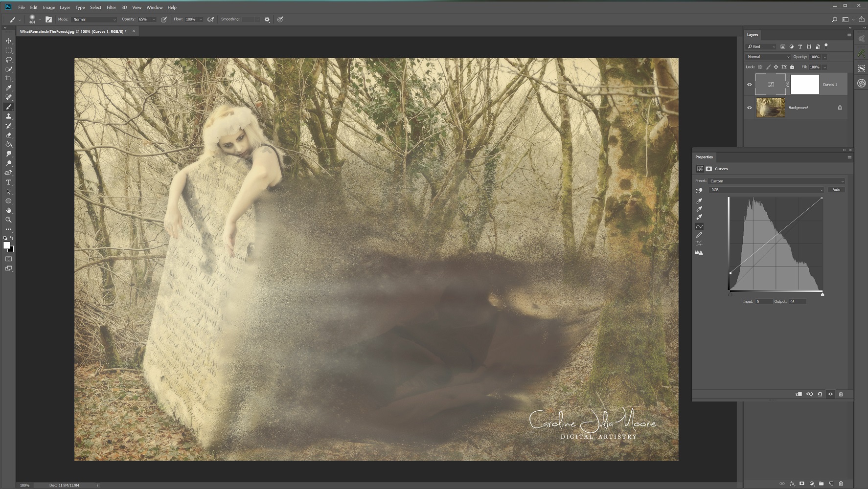Select the Lasso tool

tap(9, 60)
